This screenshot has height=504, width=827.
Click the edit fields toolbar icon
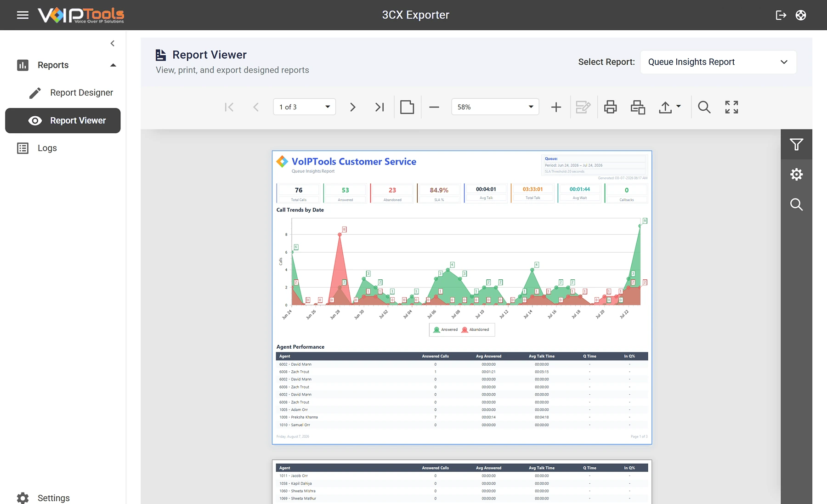(583, 107)
